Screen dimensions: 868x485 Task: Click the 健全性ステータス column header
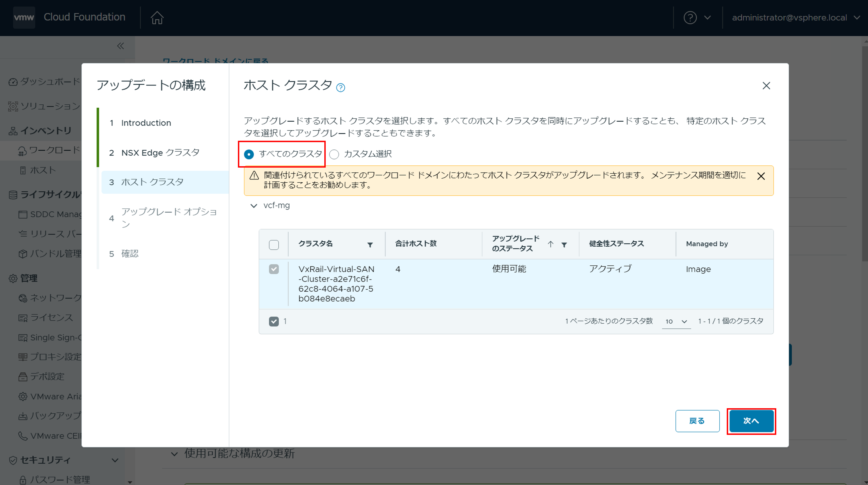(x=616, y=244)
